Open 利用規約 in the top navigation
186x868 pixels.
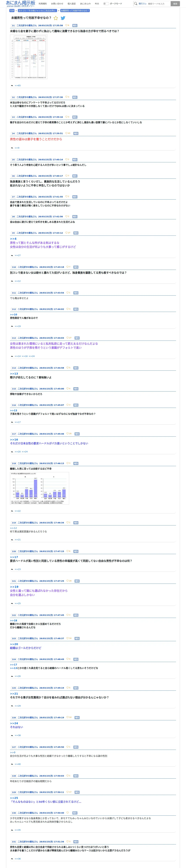[43, 4]
